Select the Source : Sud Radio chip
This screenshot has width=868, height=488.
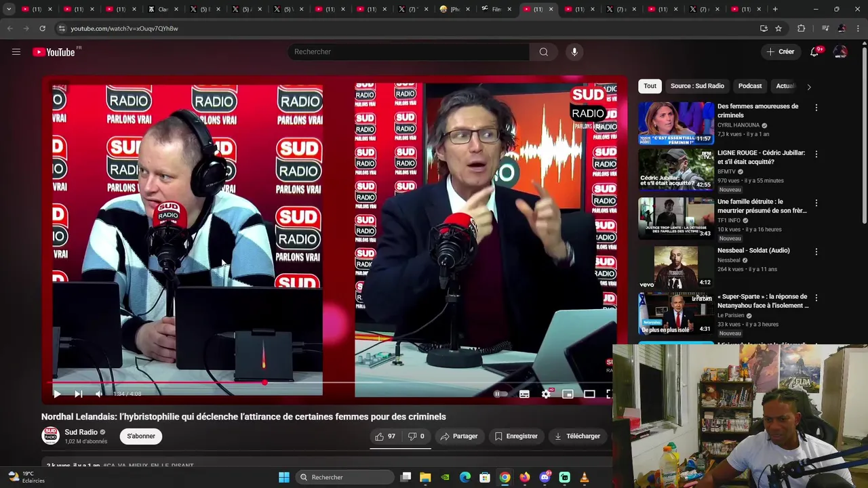coord(697,86)
